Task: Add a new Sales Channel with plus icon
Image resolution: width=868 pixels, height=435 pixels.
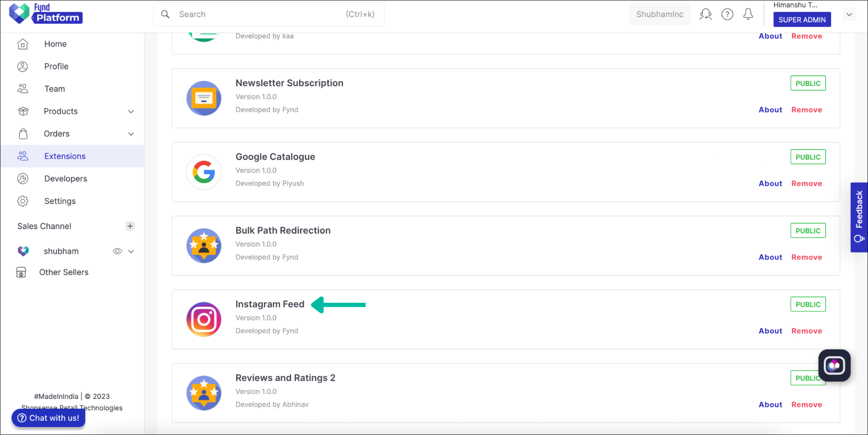Action: click(130, 226)
